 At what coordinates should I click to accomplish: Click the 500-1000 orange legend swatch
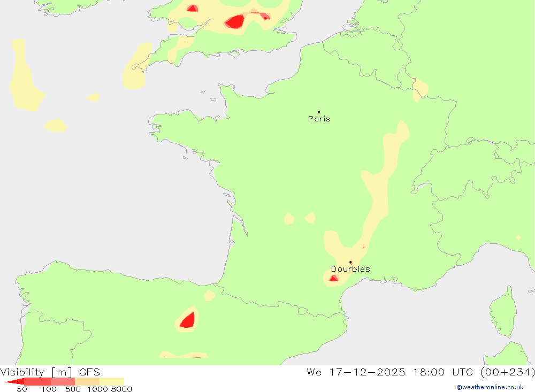tap(87, 381)
